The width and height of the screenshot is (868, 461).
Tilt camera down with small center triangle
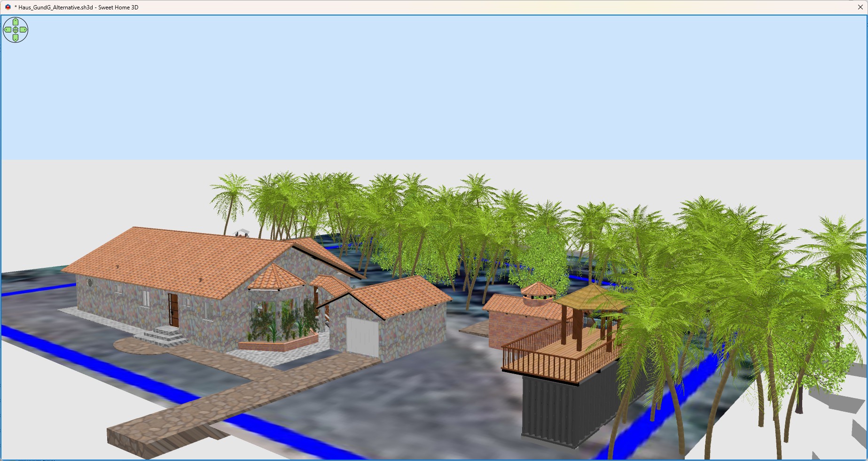click(x=16, y=32)
